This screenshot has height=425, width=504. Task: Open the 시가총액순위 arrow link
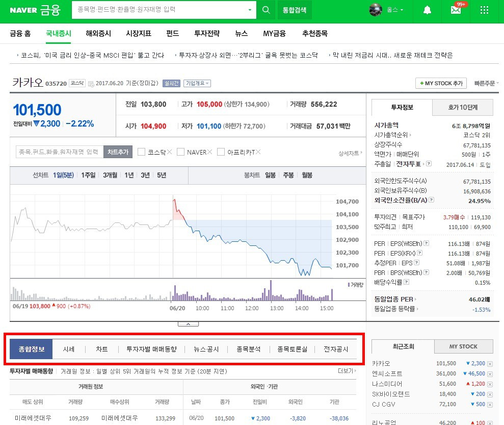[x=393, y=135]
